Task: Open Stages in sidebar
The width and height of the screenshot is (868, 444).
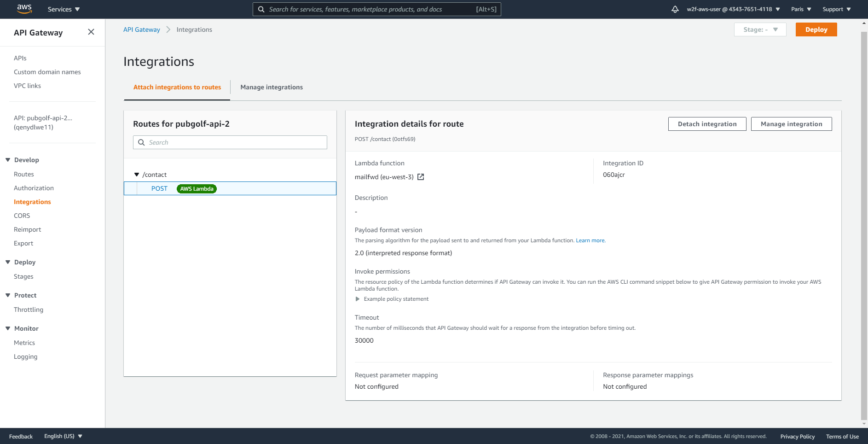Action: [23, 276]
